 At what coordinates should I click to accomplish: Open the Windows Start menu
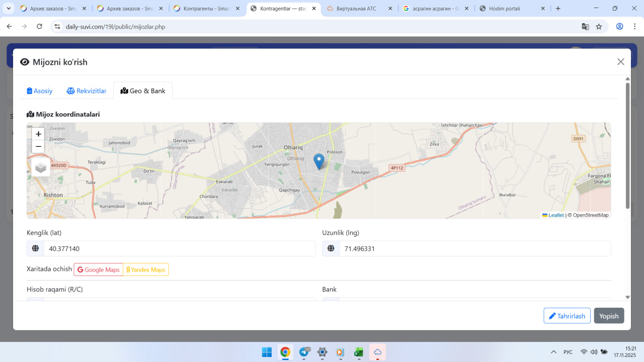[x=267, y=352]
